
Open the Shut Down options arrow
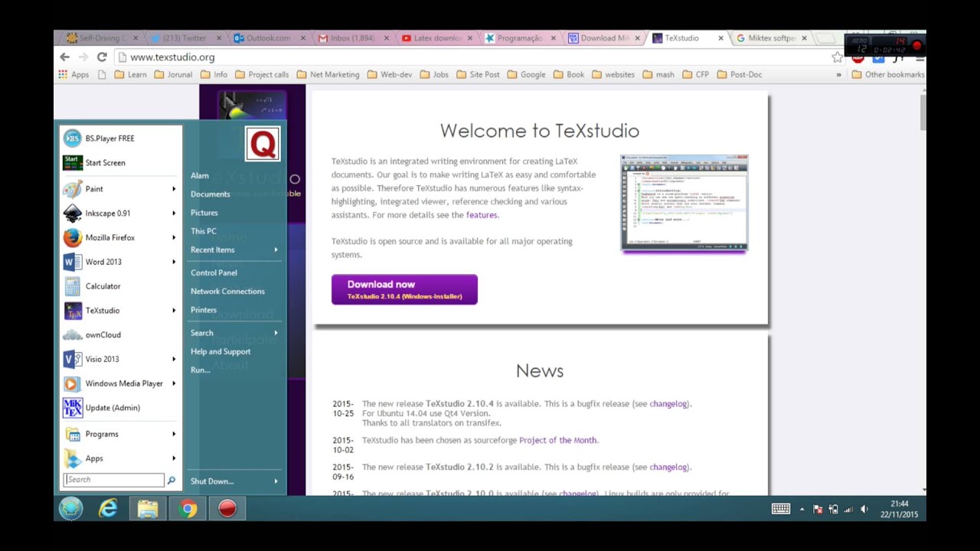pyautogui.click(x=276, y=481)
